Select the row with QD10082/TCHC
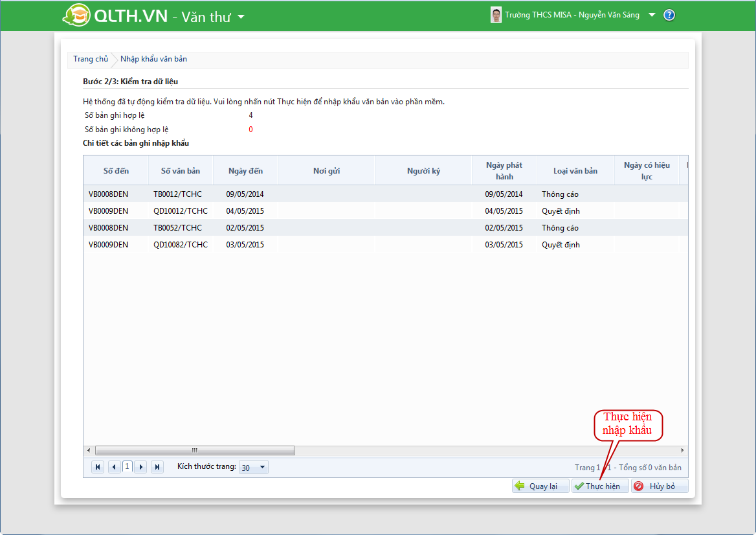This screenshot has width=756, height=535. click(386, 245)
